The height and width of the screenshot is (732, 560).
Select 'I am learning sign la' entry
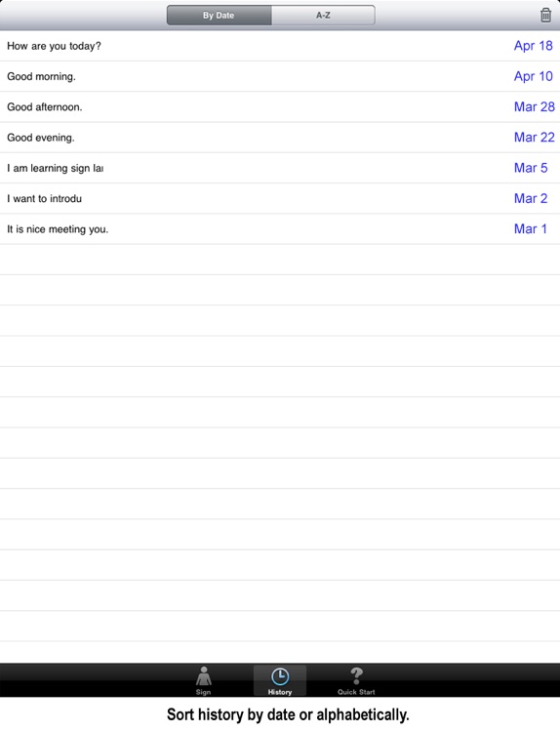[280, 168]
